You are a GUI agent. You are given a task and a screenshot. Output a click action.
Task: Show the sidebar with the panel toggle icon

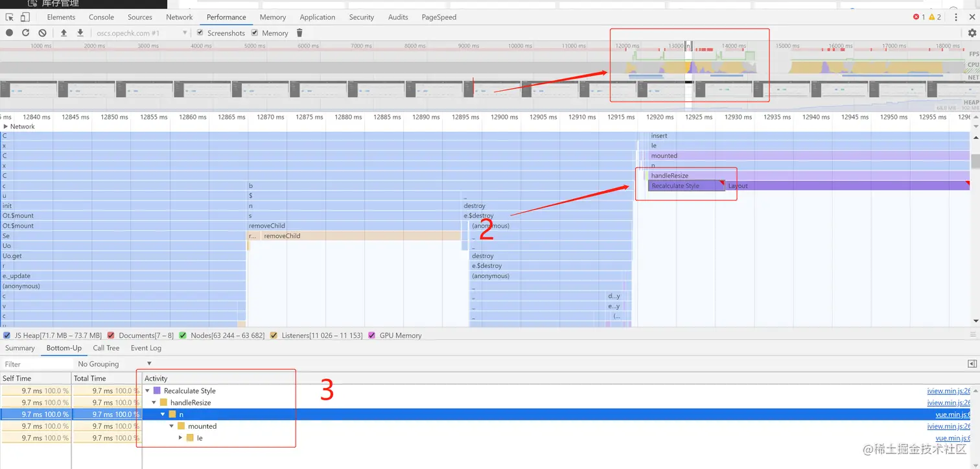(x=972, y=364)
